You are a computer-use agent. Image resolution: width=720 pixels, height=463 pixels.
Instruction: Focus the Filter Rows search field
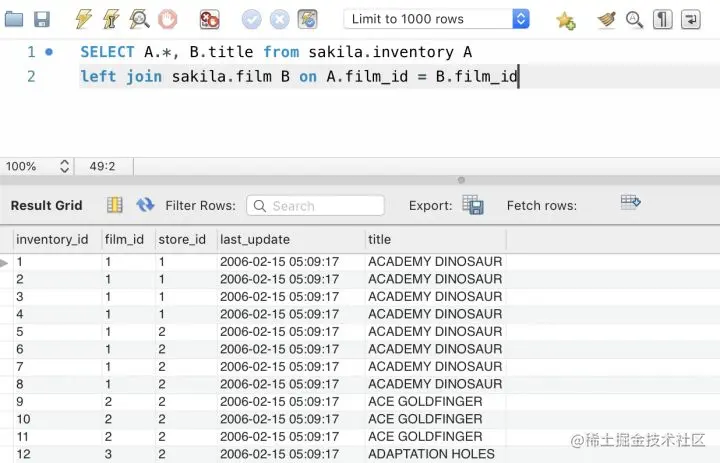(x=315, y=205)
